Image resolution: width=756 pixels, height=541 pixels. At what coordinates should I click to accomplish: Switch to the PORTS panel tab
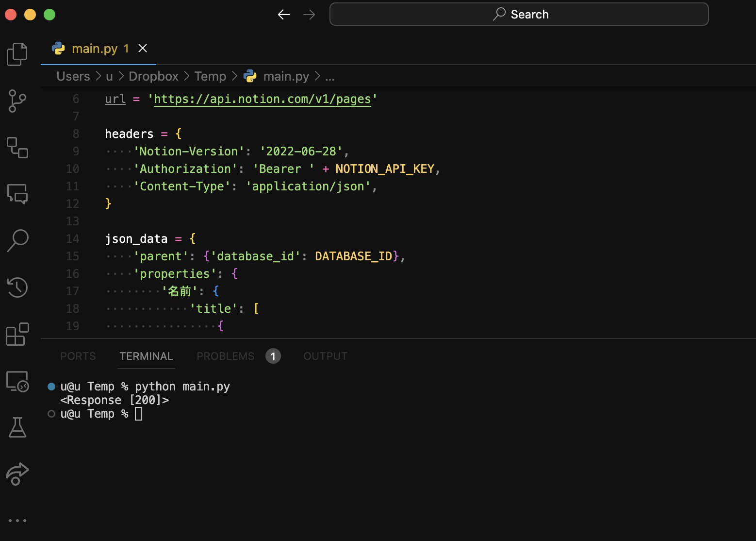pos(78,356)
